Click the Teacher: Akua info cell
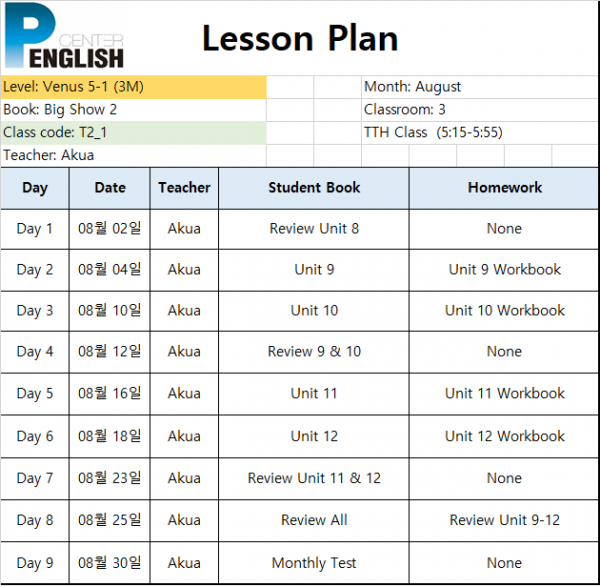This screenshot has width=600, height=587. [x=133, y=156]
